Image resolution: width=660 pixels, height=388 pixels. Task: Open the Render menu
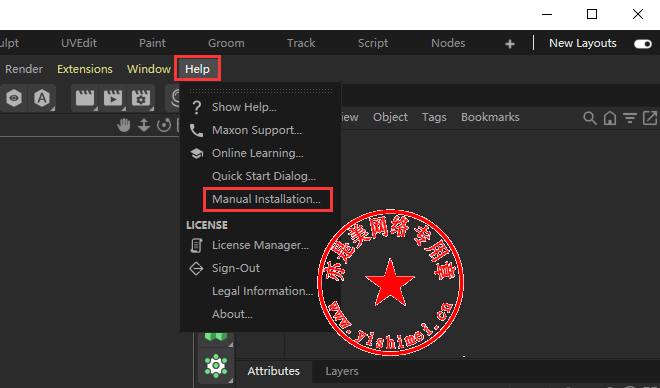pos(24,69)
